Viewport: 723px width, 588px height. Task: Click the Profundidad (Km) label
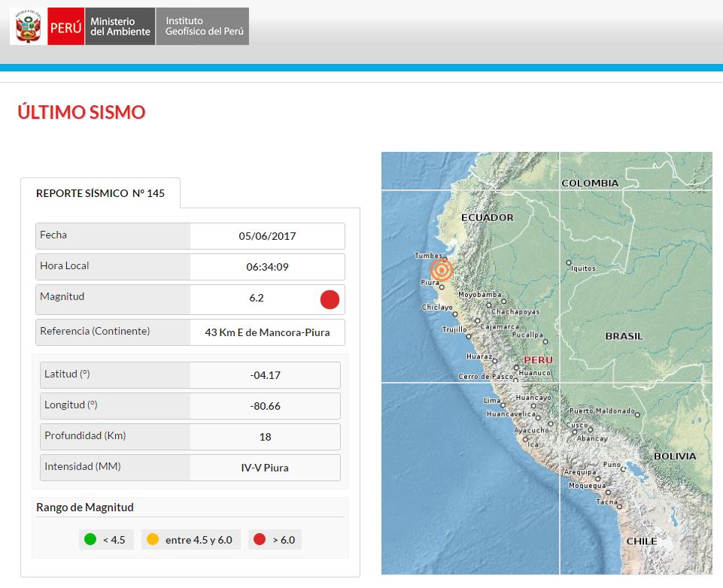85,436
